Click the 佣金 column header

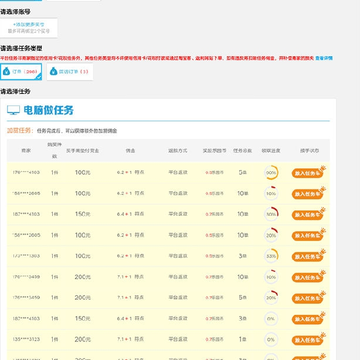[130, 151]
